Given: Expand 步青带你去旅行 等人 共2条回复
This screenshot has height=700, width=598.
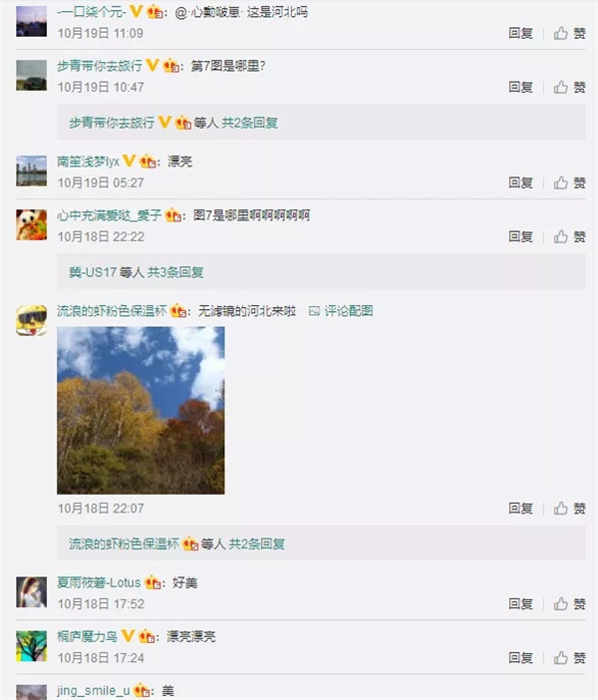Looking at the screenshot, I should pos(173,123).
